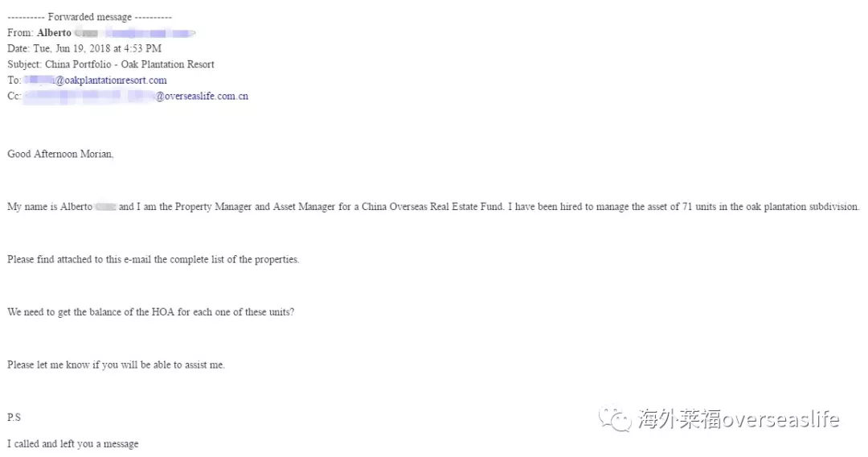Click the 海外莱福overseaslife watermark text
The height and width of the screenshot is (457, 868).
point(739,419)
